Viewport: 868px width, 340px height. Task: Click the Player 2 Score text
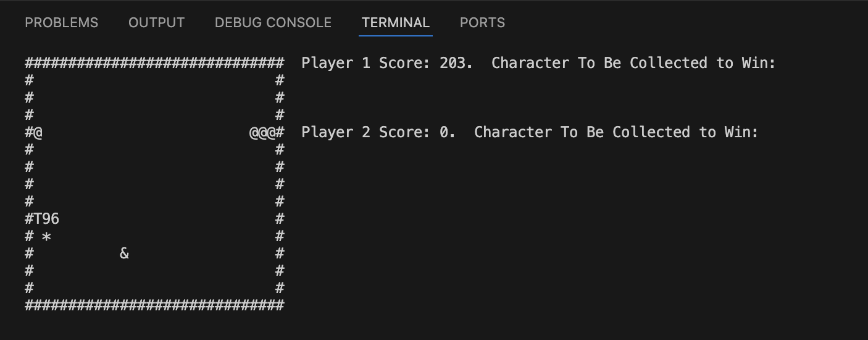tap(378, 132)
